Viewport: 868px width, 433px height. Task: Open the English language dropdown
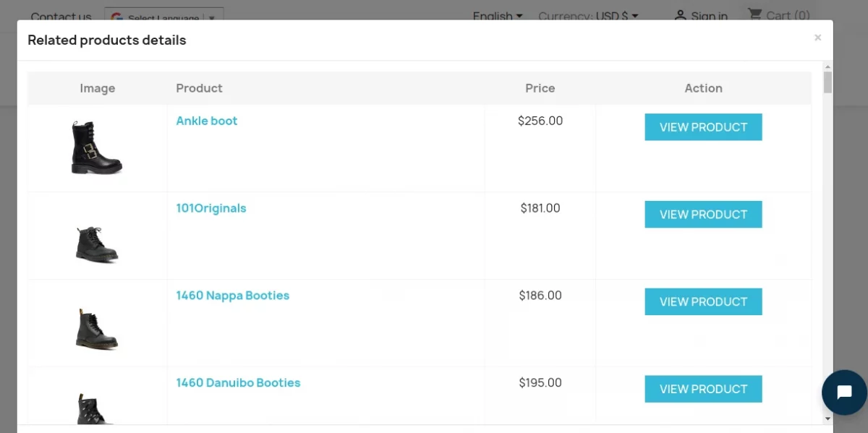[498, 16]
